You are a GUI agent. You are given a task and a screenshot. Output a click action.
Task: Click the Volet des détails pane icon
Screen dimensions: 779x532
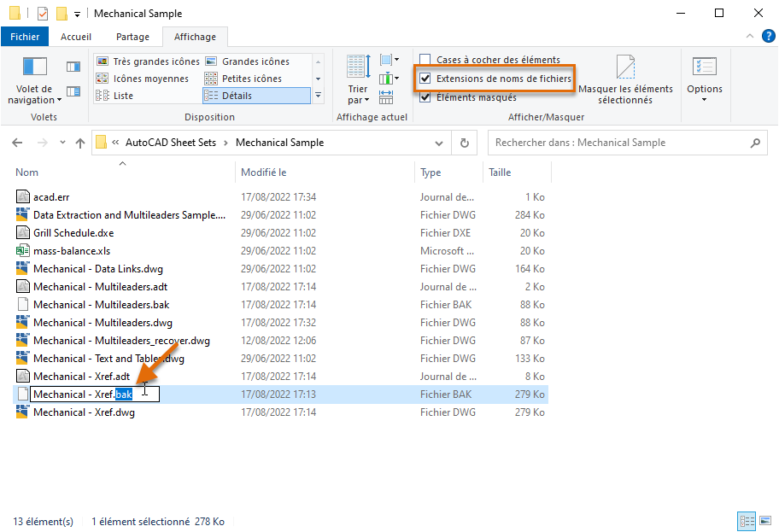pyautogui.click(x=73, y=91)
